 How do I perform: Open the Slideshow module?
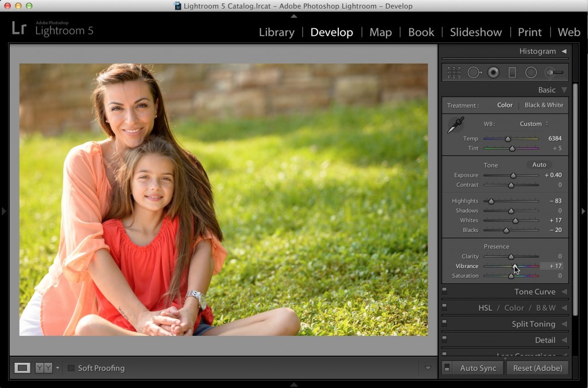tap(476, 32)
